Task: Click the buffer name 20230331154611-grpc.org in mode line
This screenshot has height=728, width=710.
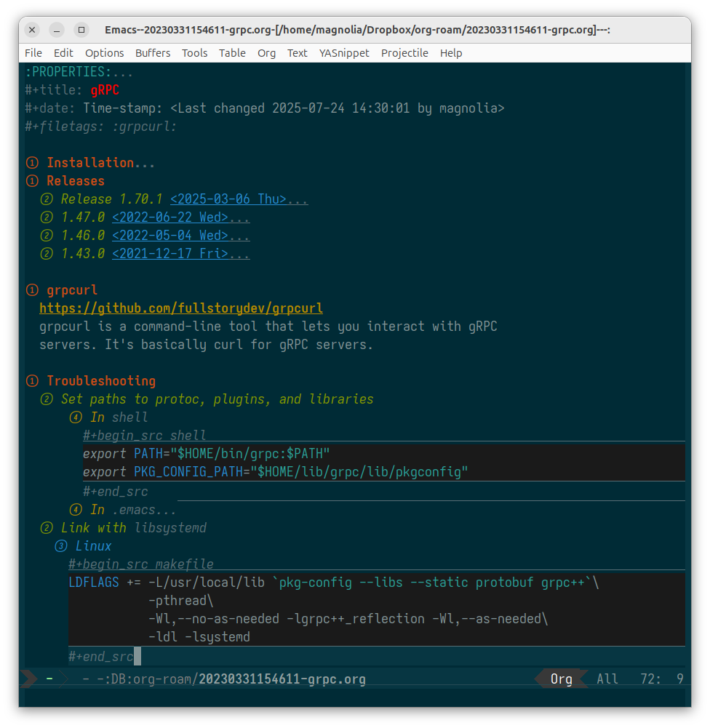Action: [x=282, y=679]
